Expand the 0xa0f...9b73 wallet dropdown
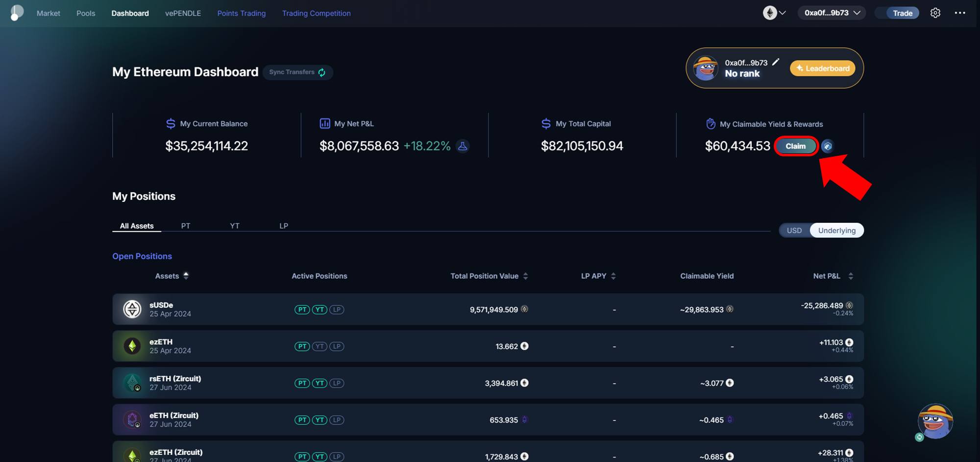The height and width of the screenshot is (462, 980). coord(832,13)
